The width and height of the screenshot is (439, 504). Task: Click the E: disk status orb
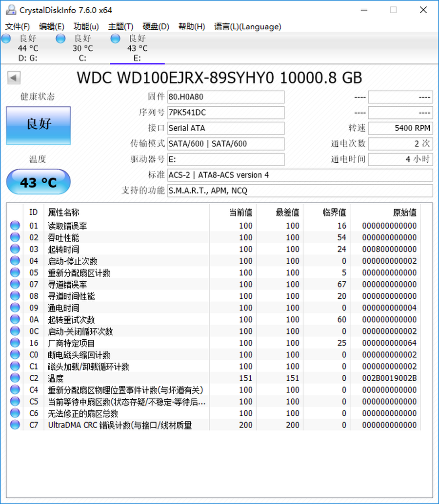(115, 39)
